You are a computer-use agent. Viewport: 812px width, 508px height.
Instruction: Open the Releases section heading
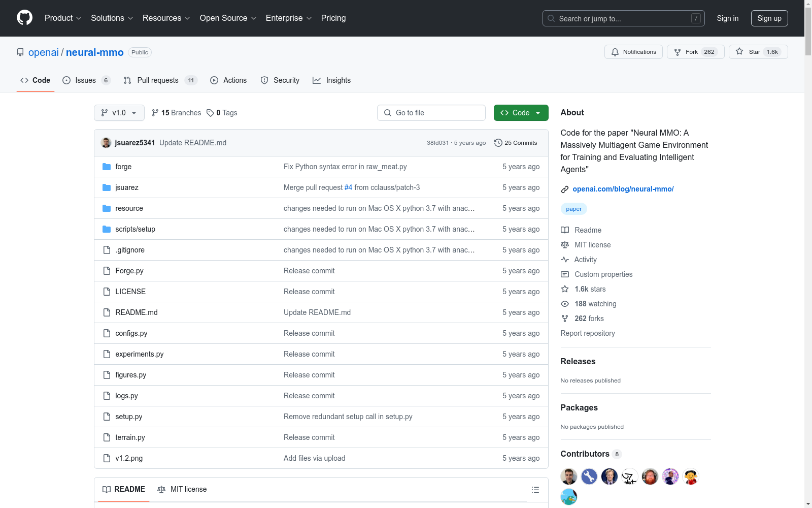(578, 361)
